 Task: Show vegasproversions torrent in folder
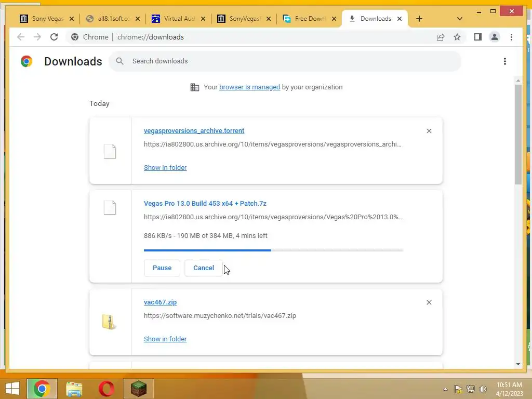165,168
